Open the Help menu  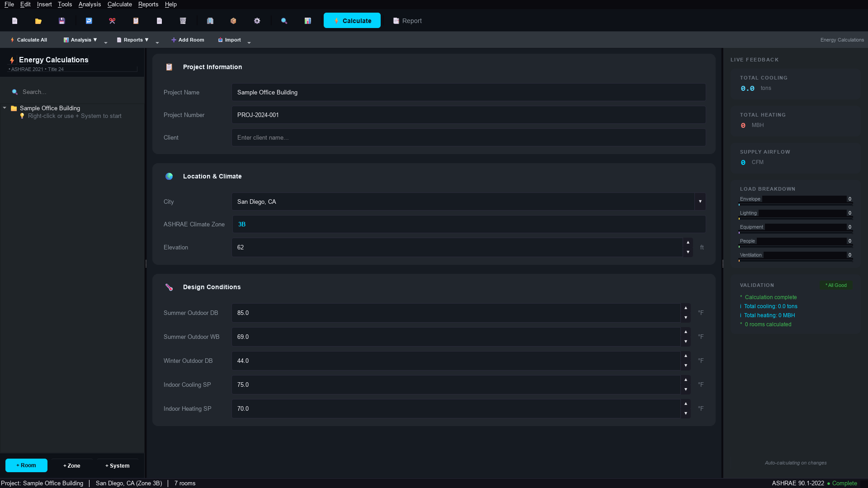pos(170,4)
